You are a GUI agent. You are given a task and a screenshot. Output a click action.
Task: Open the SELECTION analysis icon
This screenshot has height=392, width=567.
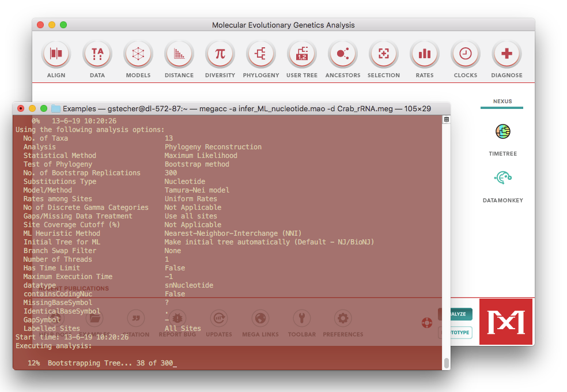point(384,54)
